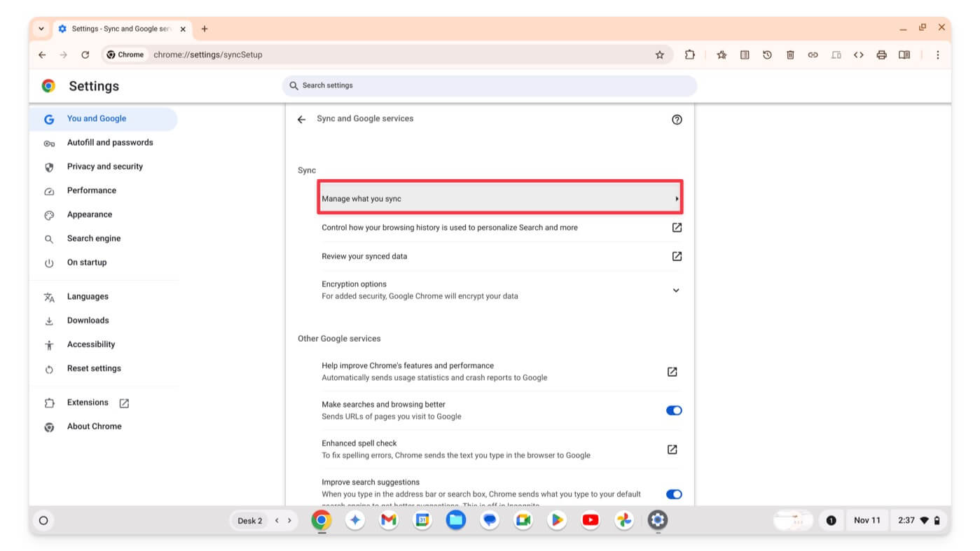Open a new tab with plus button

(205, 29)
